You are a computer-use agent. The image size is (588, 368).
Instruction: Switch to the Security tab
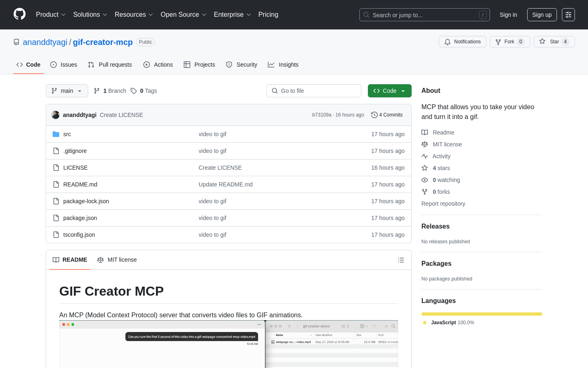pyautogui.click(x=242, y=65)
